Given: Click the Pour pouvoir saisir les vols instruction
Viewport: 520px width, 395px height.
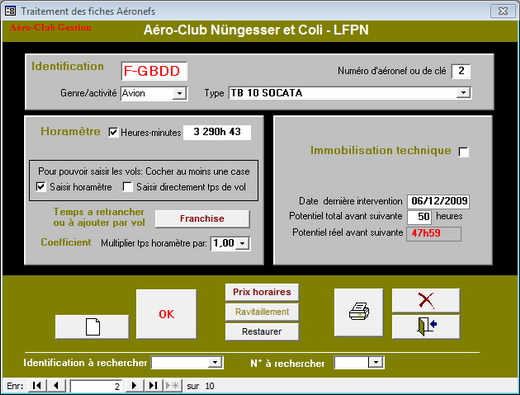Looking at the screenshot, I should [x=144, y=171].
